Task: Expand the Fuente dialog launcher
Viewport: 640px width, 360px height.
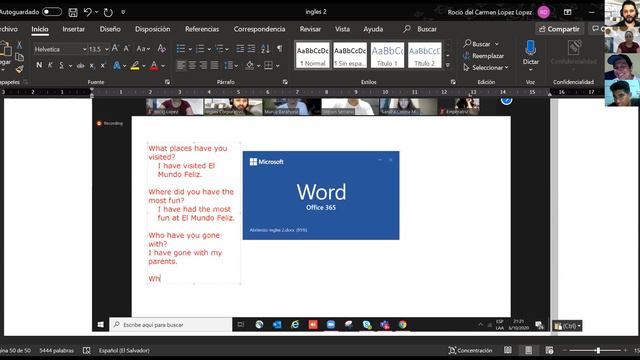Action: click(167, 82)
